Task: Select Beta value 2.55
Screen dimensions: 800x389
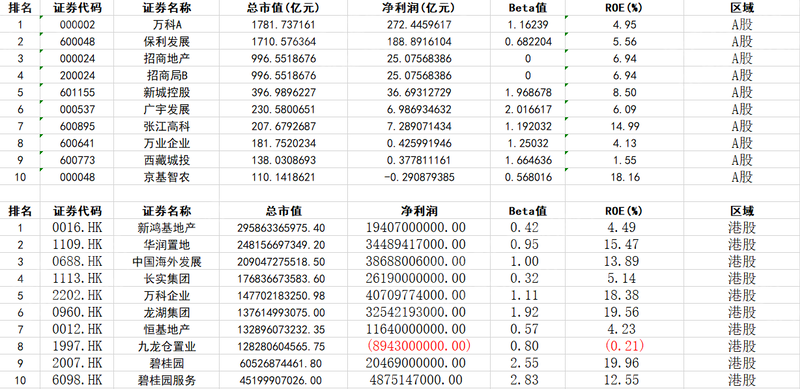Action: [524, 363]
